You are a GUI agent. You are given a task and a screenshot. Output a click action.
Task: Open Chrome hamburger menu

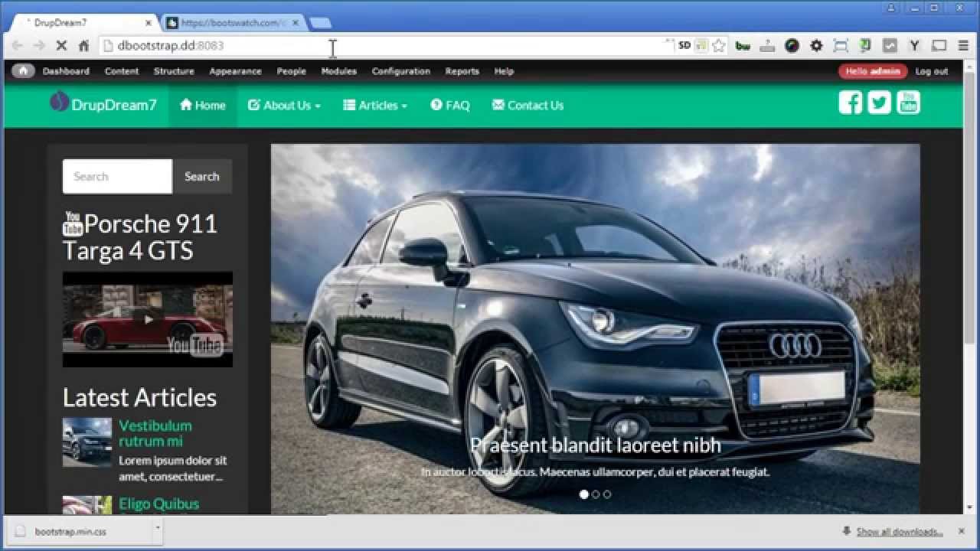tap(963, 46)
